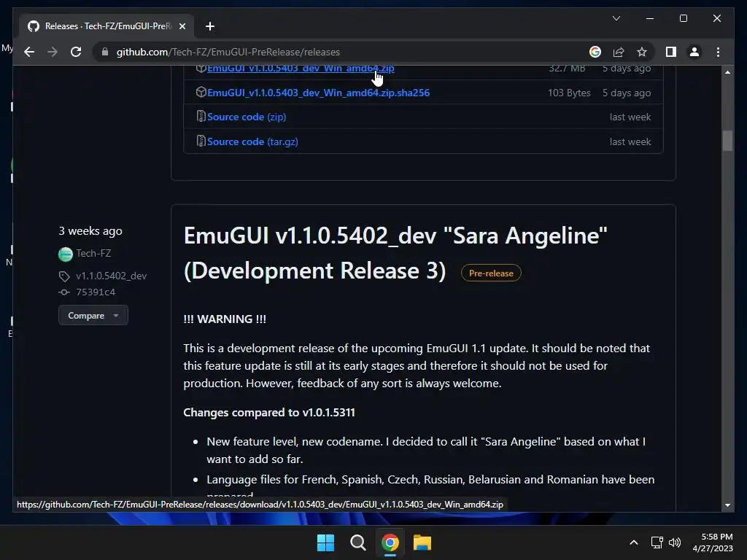Viewport: 747px width, 560px height.
Task: Share this page using share icon
Action: [619, 52]
